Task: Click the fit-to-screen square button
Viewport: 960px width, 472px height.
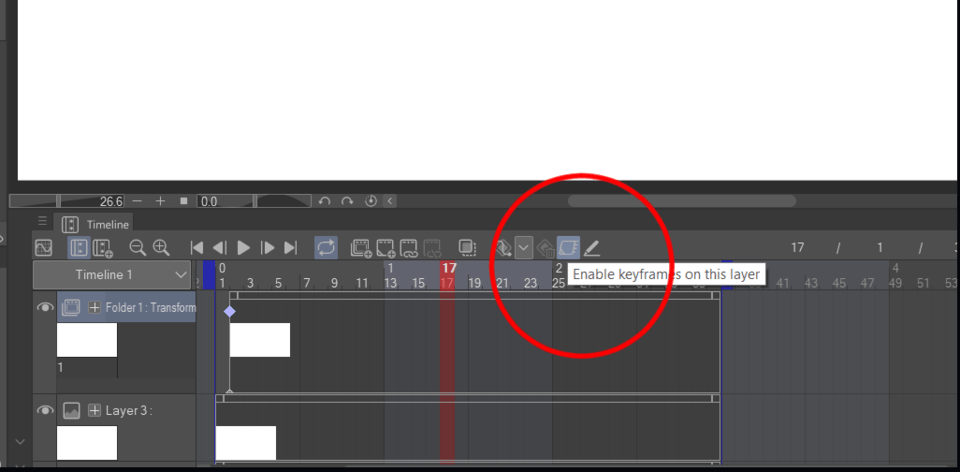Action: pyautogui.click(x=184, y=201)
